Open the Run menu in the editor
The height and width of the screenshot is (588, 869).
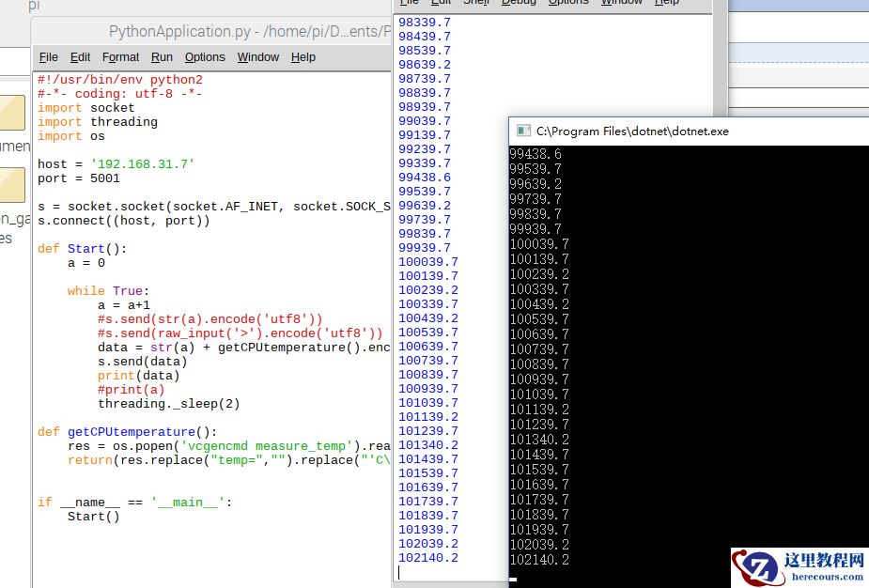pyautogui.click(x=162, y=57)
